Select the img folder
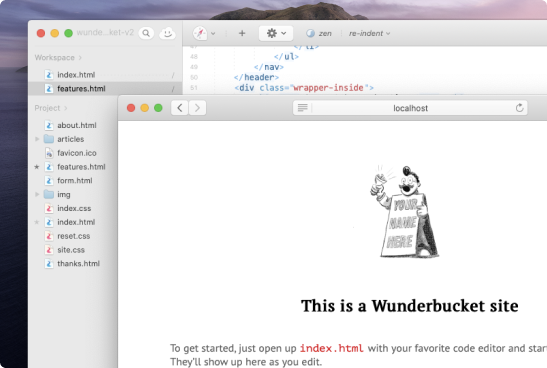 point(64,194)
